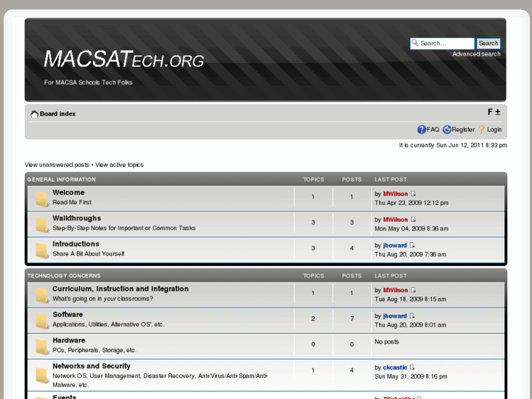The image size is (532, 399).
Task: Click 'Share A Bit About Yourself' description
Action: pyautogui.click(x=89, y=253)
